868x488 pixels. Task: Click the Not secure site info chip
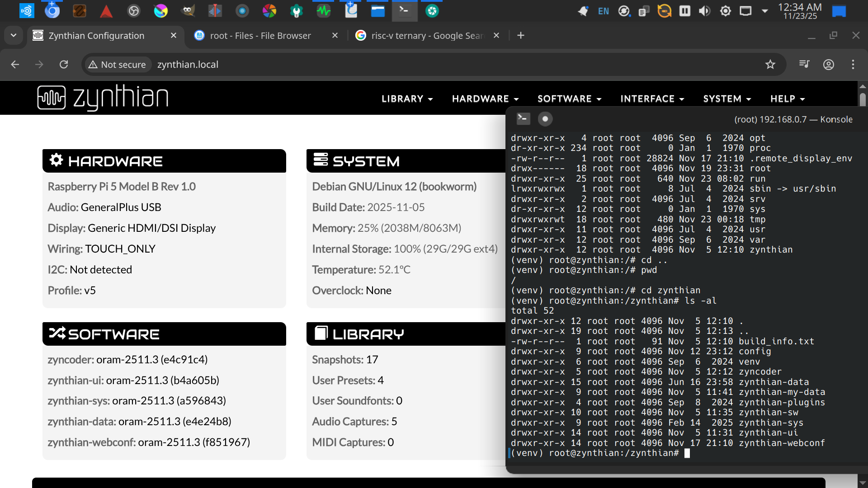[117, 65]
